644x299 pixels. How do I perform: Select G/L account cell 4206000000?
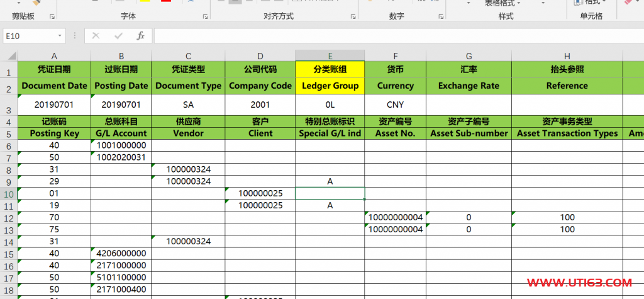coord(121,253)
